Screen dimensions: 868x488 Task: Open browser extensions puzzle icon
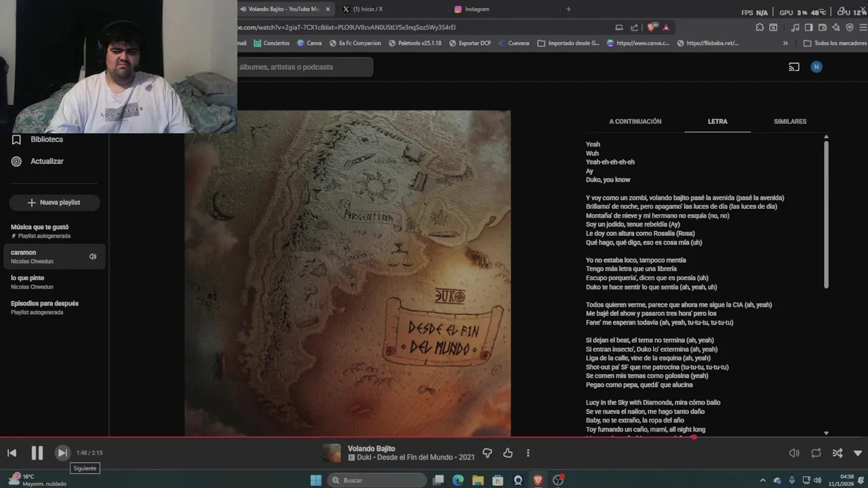pos(759,27)
